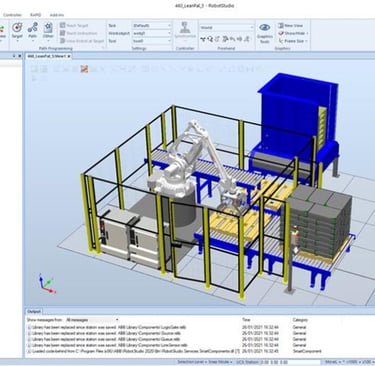Switch to the RAPID ribbon tab

click(x=36, y=15)
